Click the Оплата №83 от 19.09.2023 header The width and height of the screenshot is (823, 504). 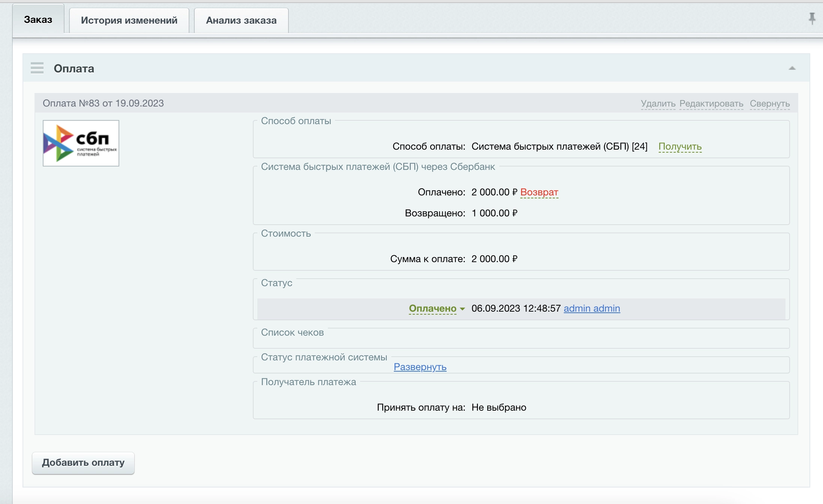click(x=103, y=103)
